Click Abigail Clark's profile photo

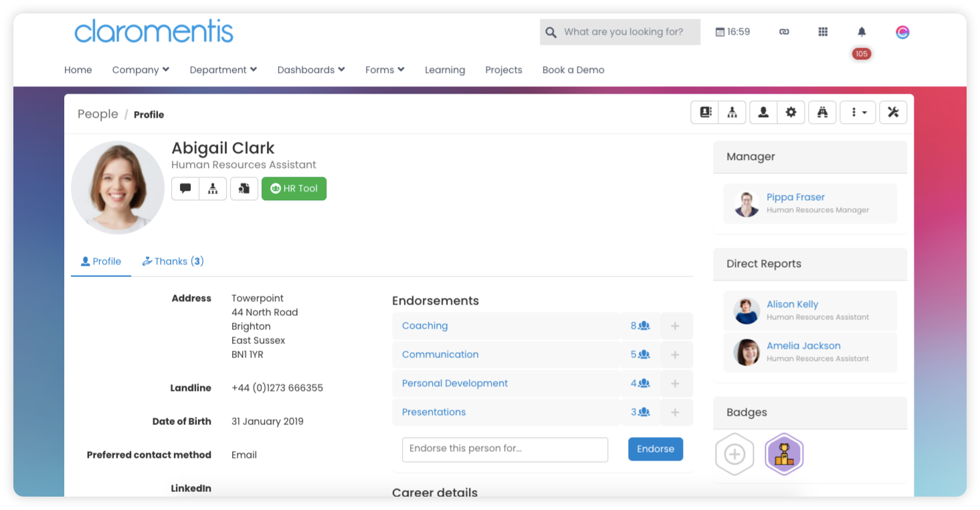point(118,187)
